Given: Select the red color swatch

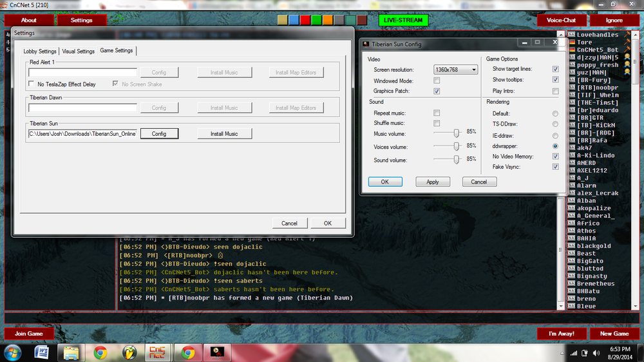Looking at the screenshot, I should click(x=305, y=20).
